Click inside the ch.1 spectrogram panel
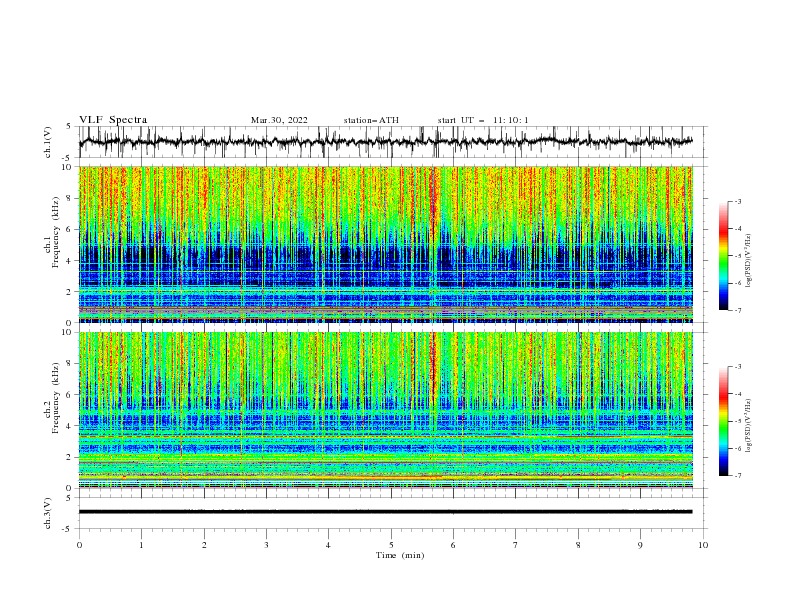Image resolution: width=792 pixels, height=612 pixels. (x=385, y=244)
